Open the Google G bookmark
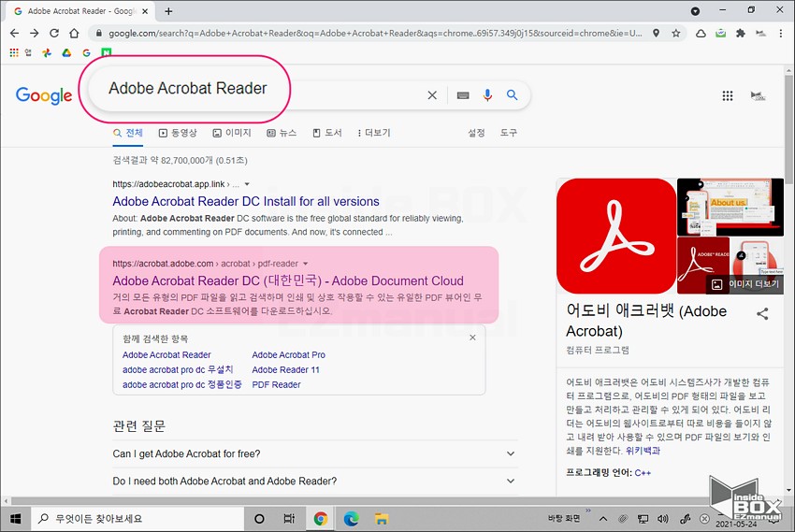The width and height of the screenshot is (795, 532). (86, 52)
